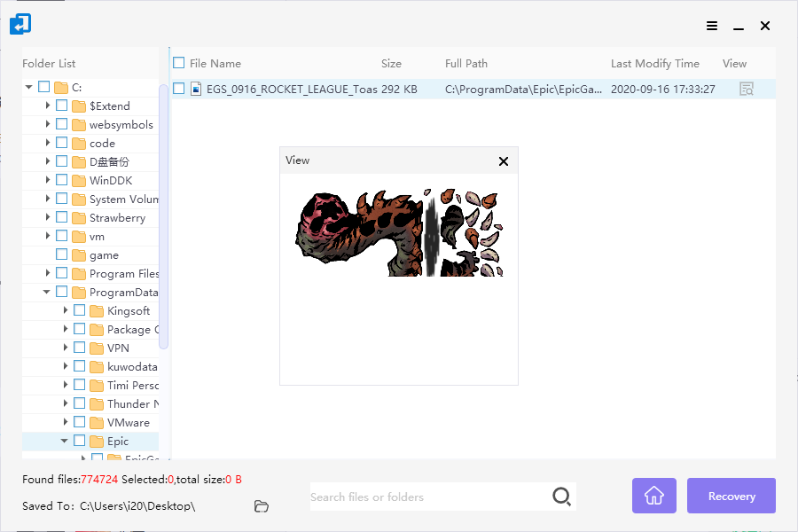Click the VMware folder icon
This screenshot has width=798, height=532.
(97, 423)
